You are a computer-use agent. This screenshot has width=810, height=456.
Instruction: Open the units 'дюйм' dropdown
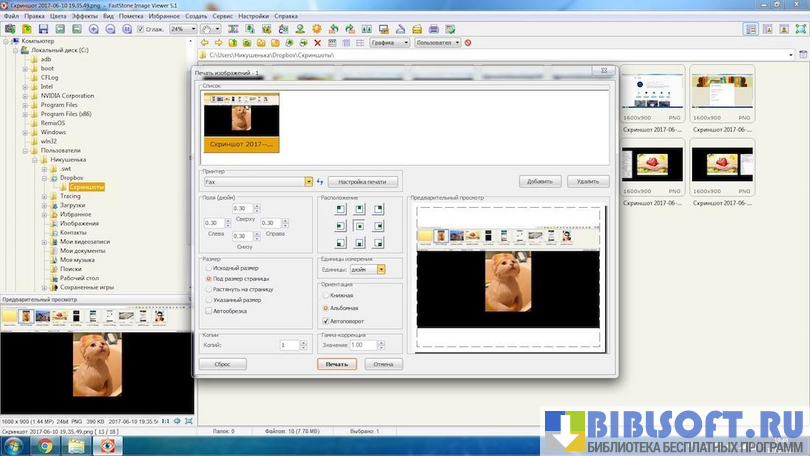pos(381,269)
